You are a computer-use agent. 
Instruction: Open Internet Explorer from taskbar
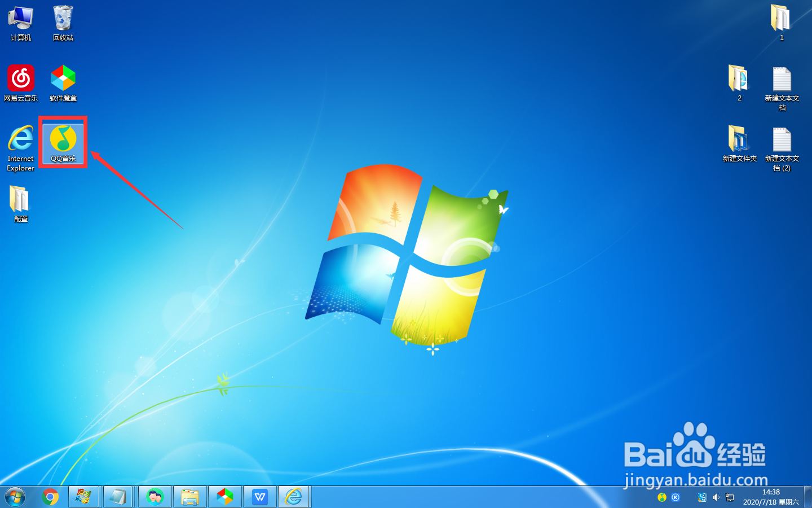point(294,497)
